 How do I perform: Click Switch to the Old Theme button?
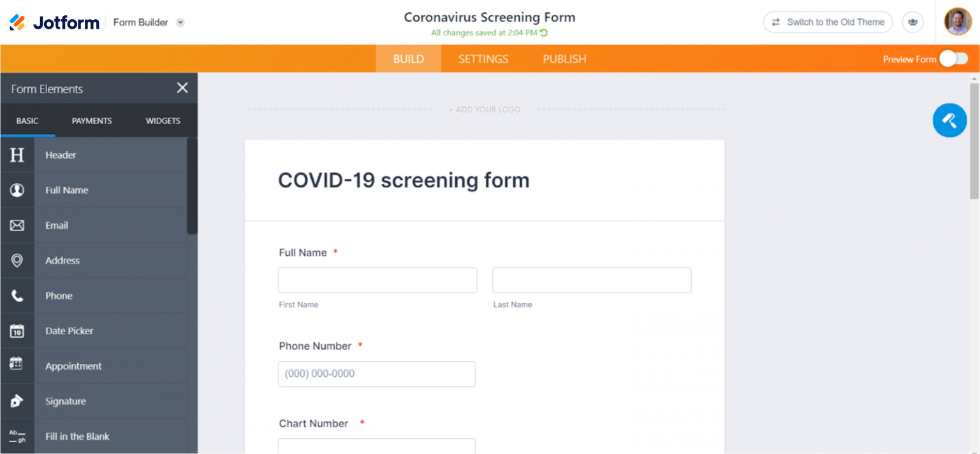(828, 22)
